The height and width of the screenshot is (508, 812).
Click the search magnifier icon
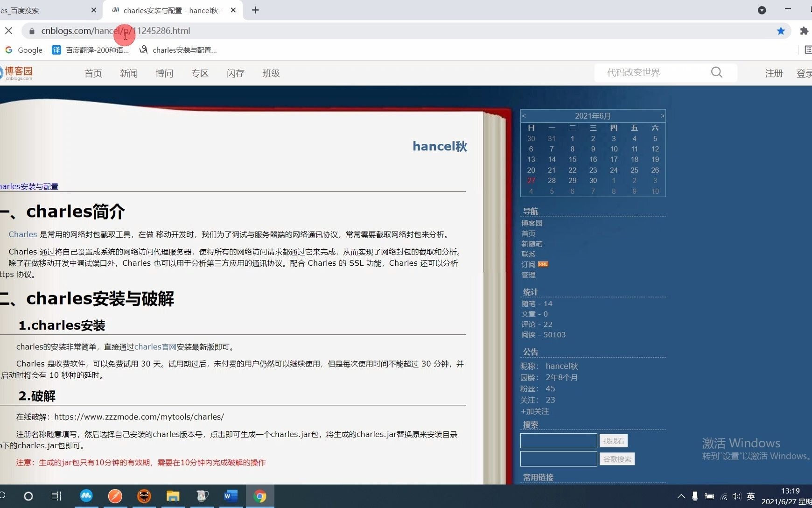[x=717, y=72]
